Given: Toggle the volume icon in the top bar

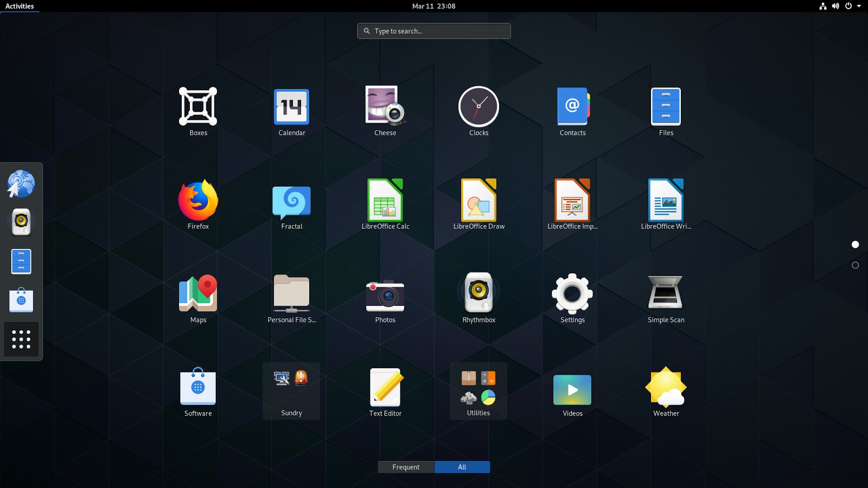Looking at the screenshot, I should (x=835, y=6).
